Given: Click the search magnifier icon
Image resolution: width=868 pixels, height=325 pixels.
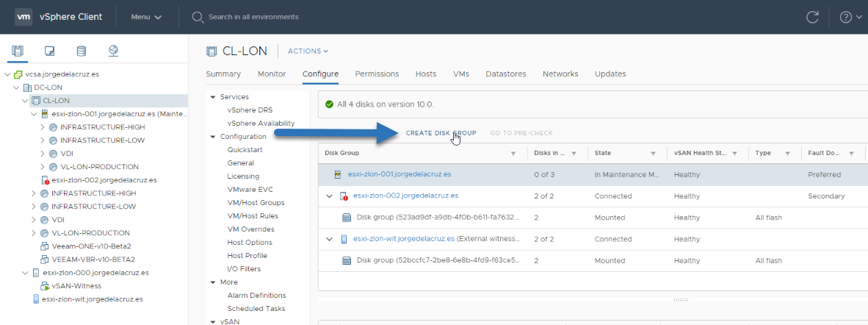Looking at the screenshot, I should [x=198, y=17].
